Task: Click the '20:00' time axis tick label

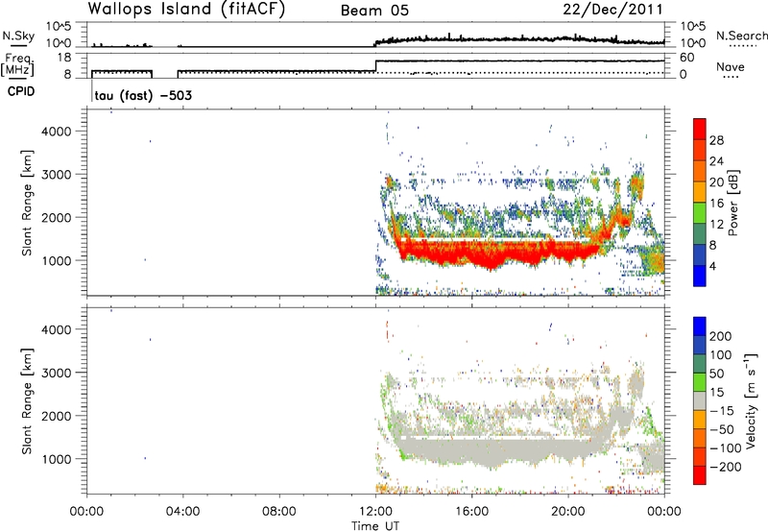Action: (568, 512)
